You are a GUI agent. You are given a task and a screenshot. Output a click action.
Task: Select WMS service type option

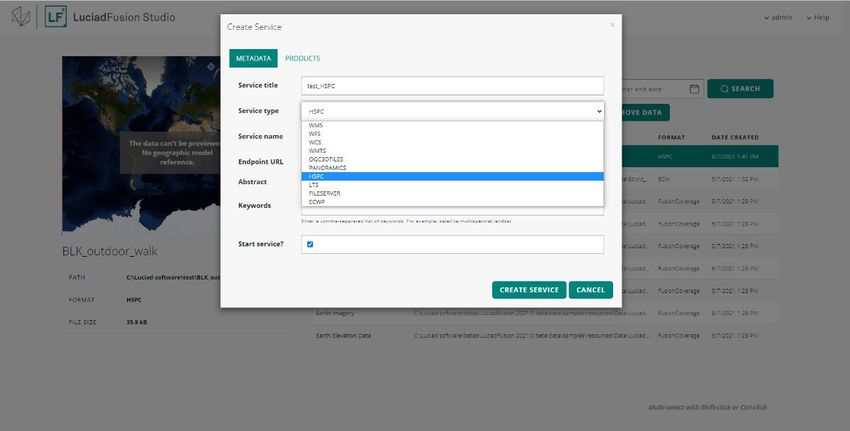(x=452, y=125)
